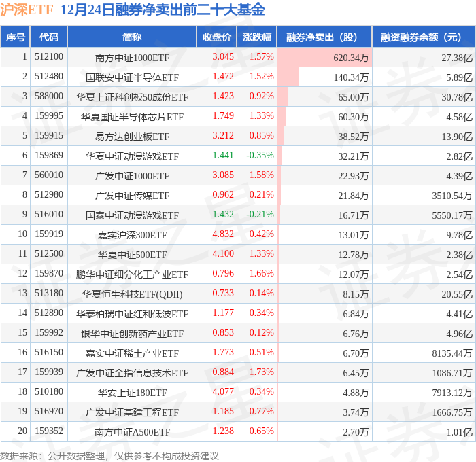Click balance value 5550.17万

coord(452,215)
